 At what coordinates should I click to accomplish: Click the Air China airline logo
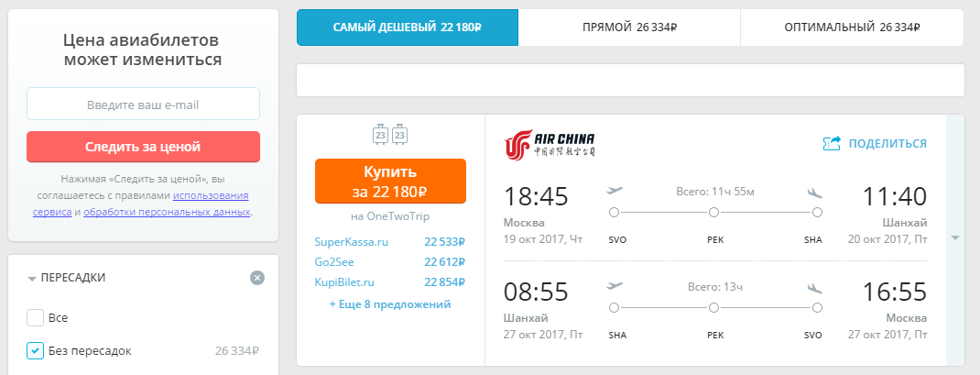pos(550,143)
